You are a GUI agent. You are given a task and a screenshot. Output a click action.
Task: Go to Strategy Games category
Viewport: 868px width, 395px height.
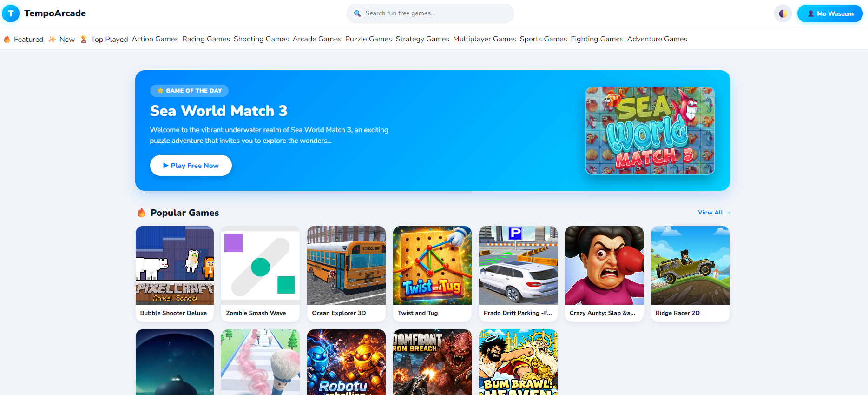pos(423,39)
